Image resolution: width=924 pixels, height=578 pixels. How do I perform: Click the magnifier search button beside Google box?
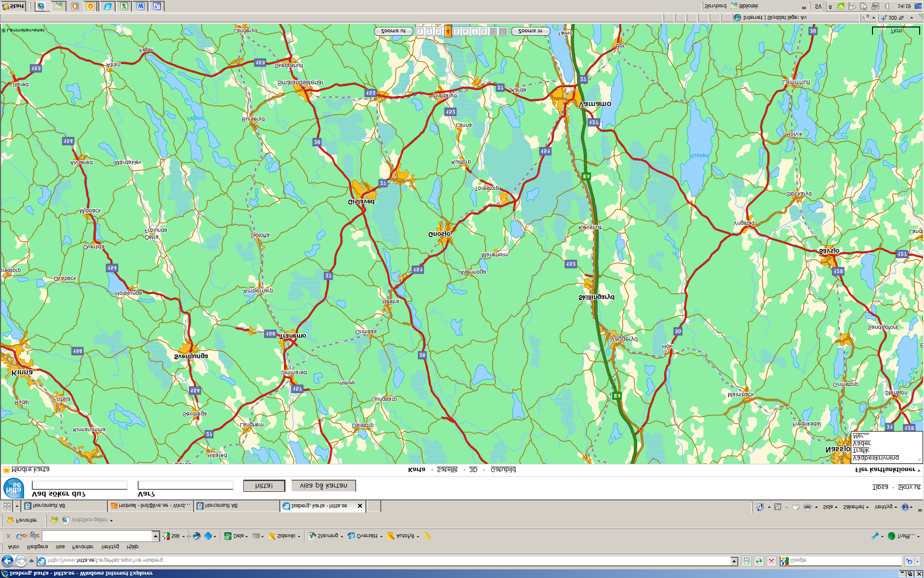coord(909,561)
